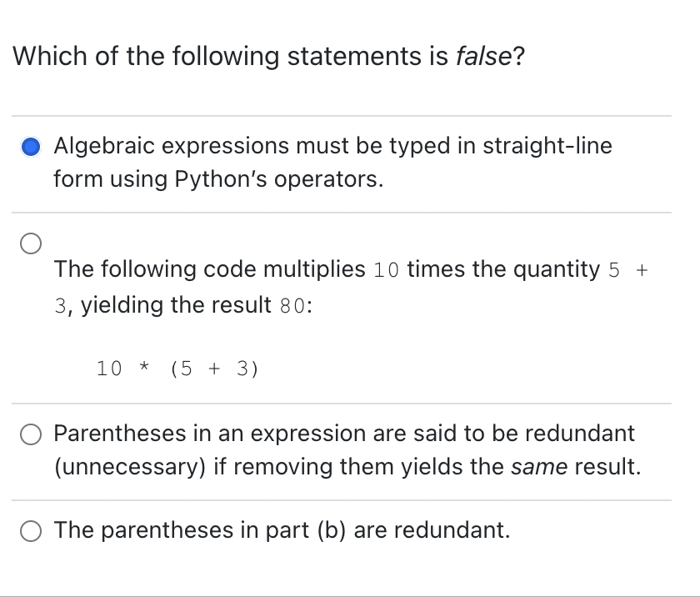Click the code snippet '10 * (5 + 3)'
This screenshot has height=597, width=700.
(x=177, y=369)
